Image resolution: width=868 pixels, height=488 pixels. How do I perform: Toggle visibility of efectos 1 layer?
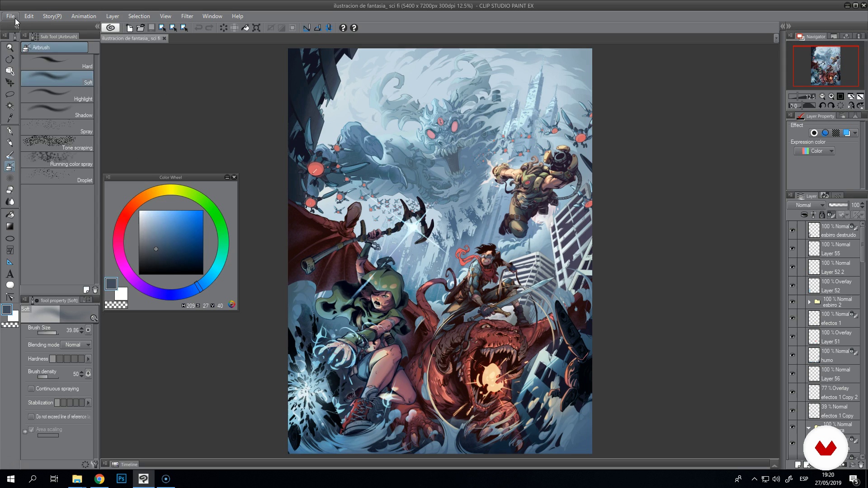[792, 318]
